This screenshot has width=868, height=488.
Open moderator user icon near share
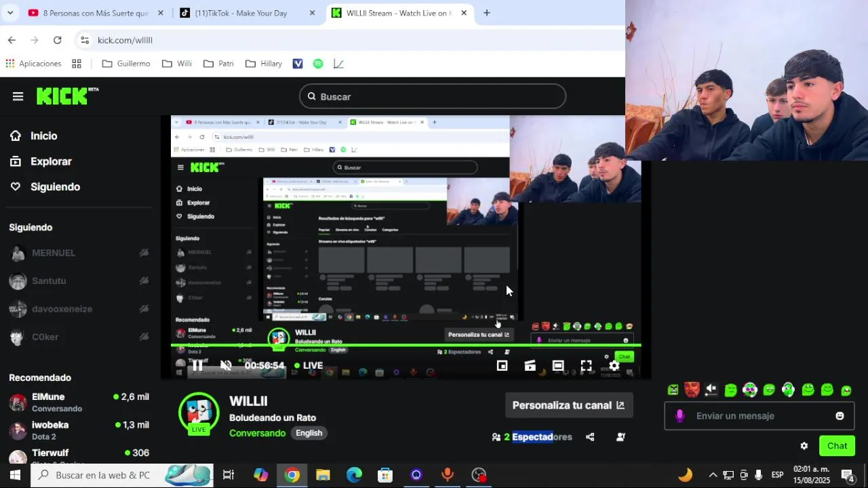tap(620, 437)
